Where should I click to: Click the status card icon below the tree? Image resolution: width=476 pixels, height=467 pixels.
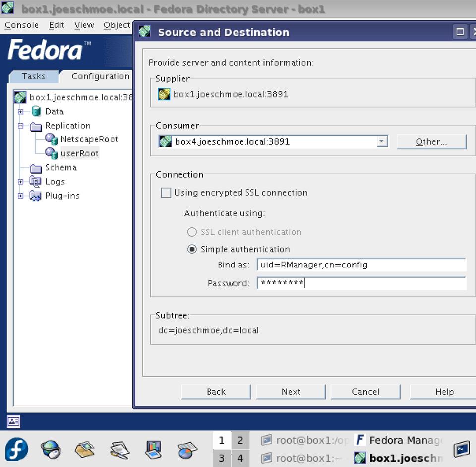(13, 422)
